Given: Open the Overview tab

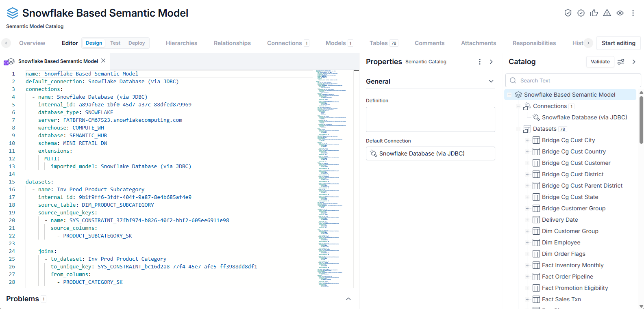Looking at the screenshot, I should coord(32,43).
